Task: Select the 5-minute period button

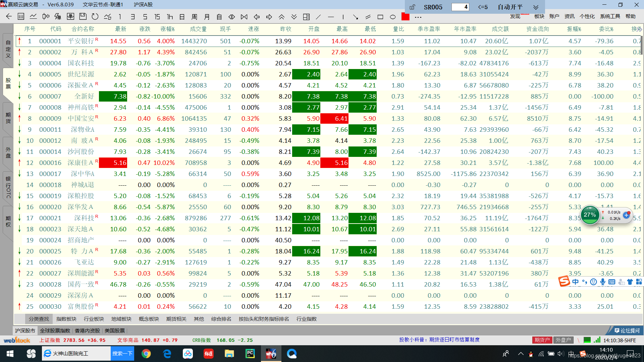Action: 145,17
